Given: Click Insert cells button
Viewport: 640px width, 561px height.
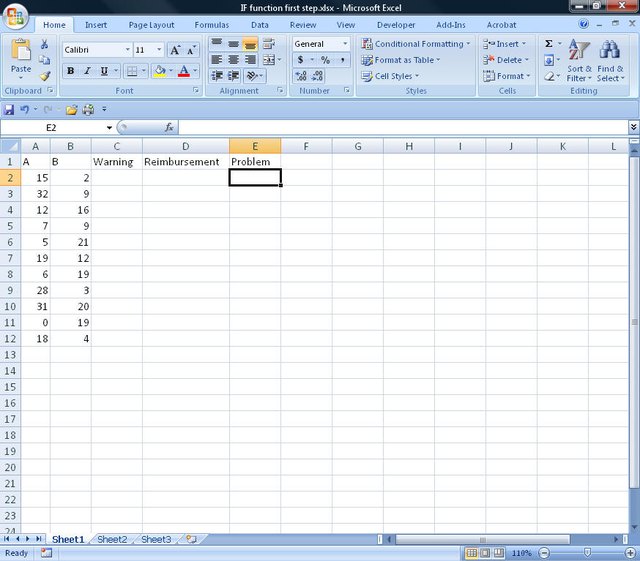Looking at the screenshot, I should pos(504,44).
